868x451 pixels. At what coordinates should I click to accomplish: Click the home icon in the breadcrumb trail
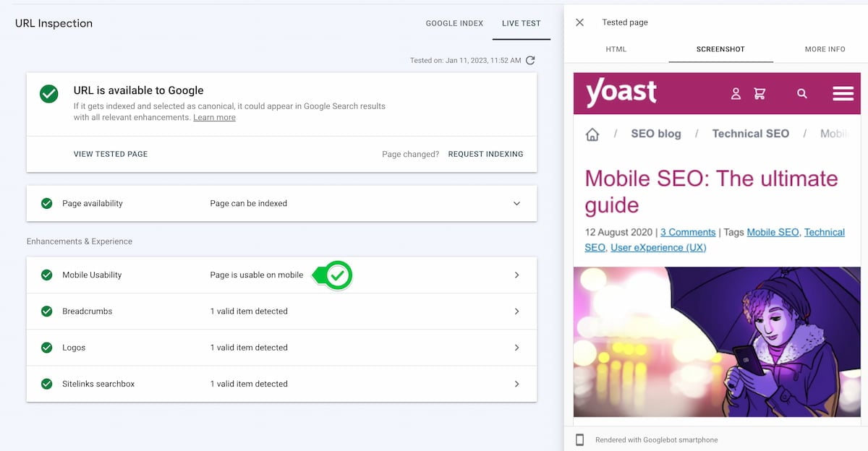(592, 134)
